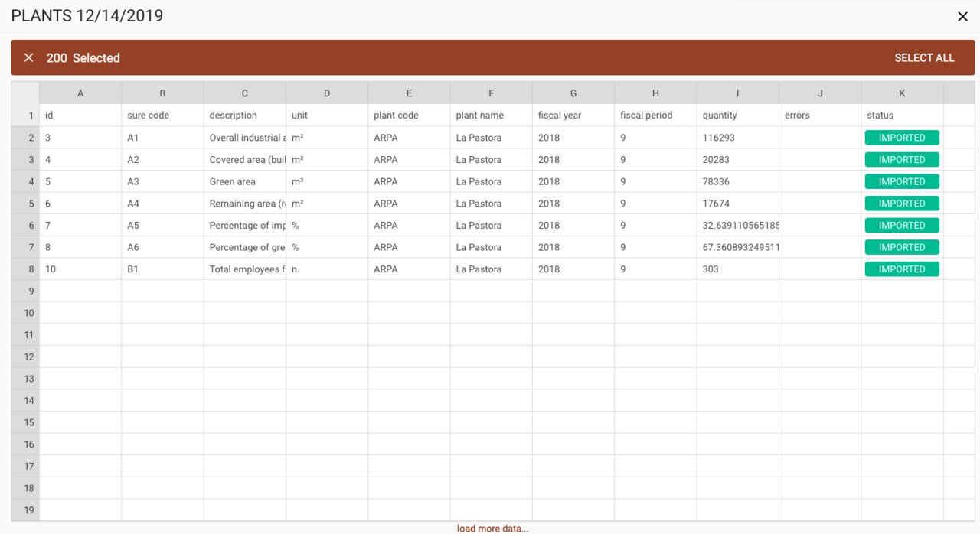Close the Plants dialog window
The image size is (980, 534).
pyautogui.click(x=962, y=16)
